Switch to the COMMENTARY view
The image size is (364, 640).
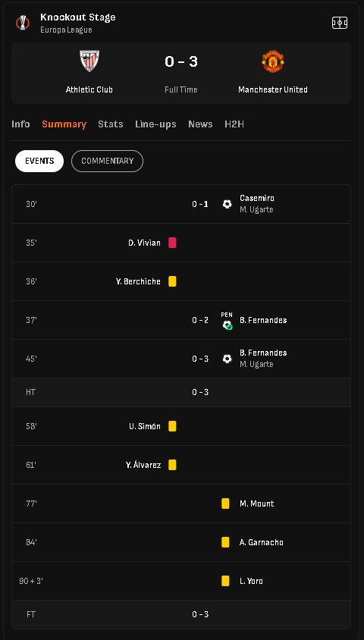[x=108, y=162]
